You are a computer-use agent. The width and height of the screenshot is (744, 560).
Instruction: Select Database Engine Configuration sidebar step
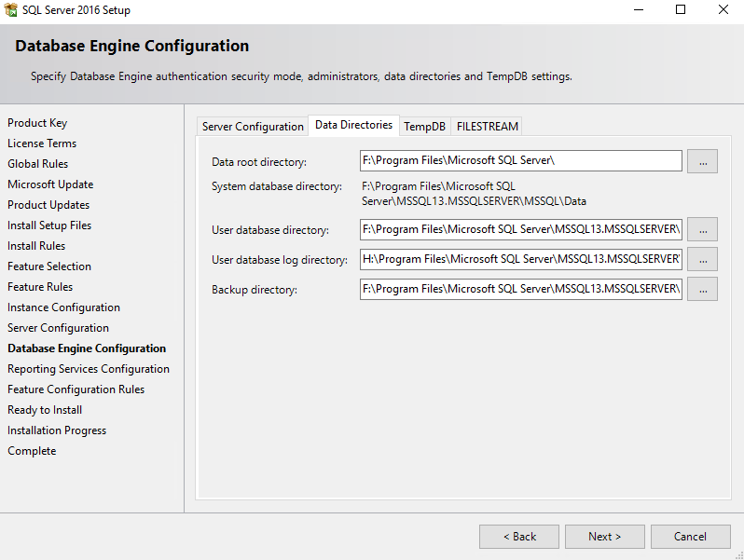pos(87,348)
